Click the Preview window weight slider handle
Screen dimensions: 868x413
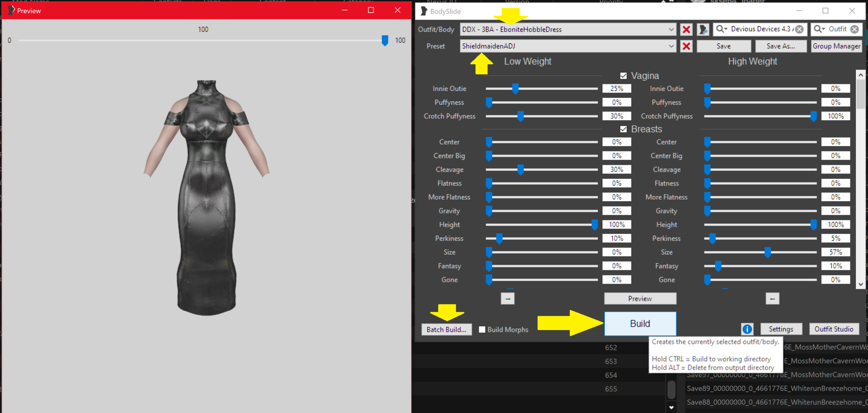tap(385, 41)
